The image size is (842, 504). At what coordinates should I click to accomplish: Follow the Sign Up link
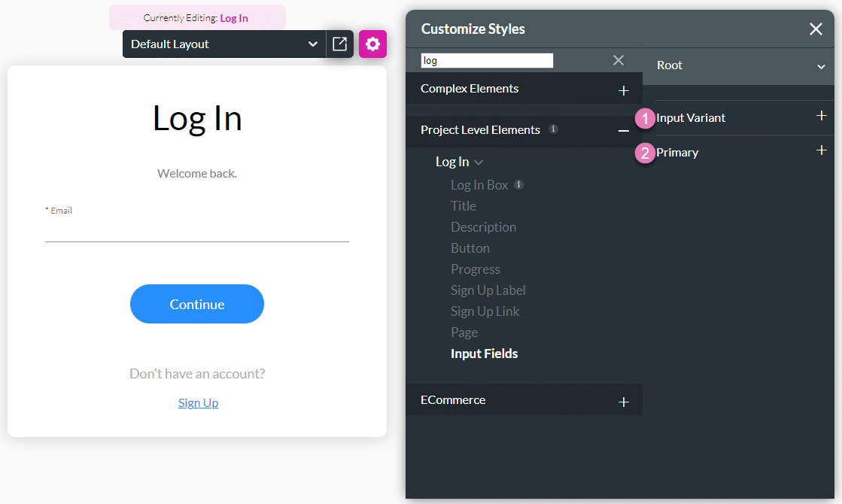tap(197, 402)
